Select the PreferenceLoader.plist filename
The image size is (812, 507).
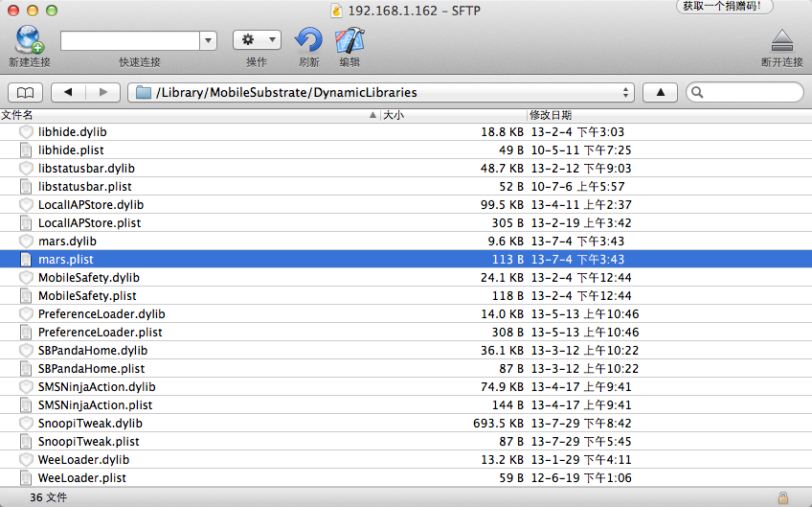(100, 332)
